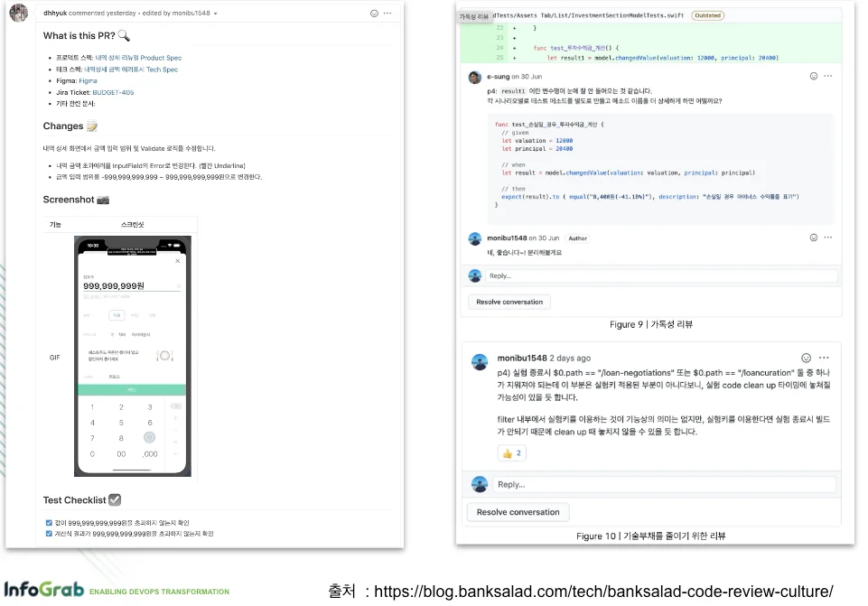Screen dimensions: 868x606
Task: Add reaction to monibu1548's 2 days ago comment
Action: pyautogui.click(x=806, y=359)
